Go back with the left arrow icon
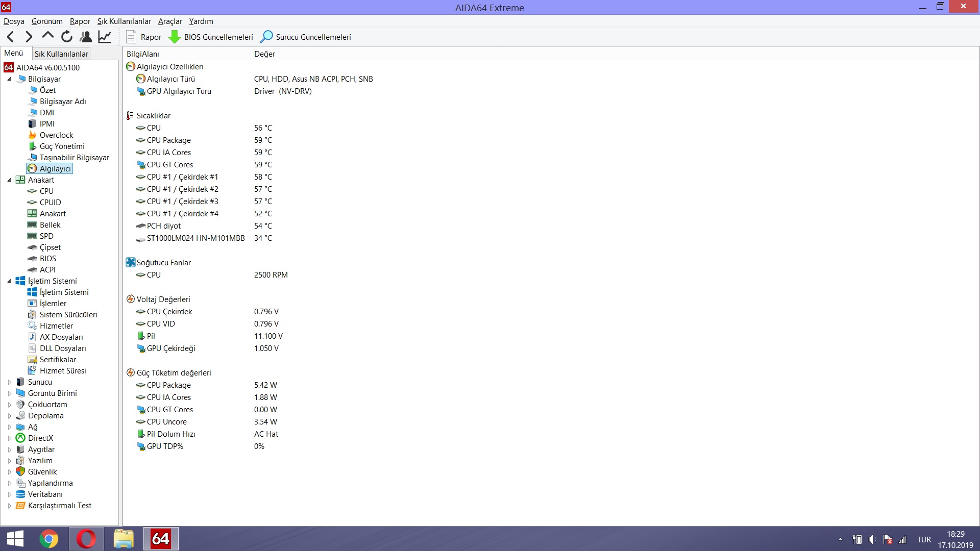Viewport: 980px width, 551px height. point(11,37)
